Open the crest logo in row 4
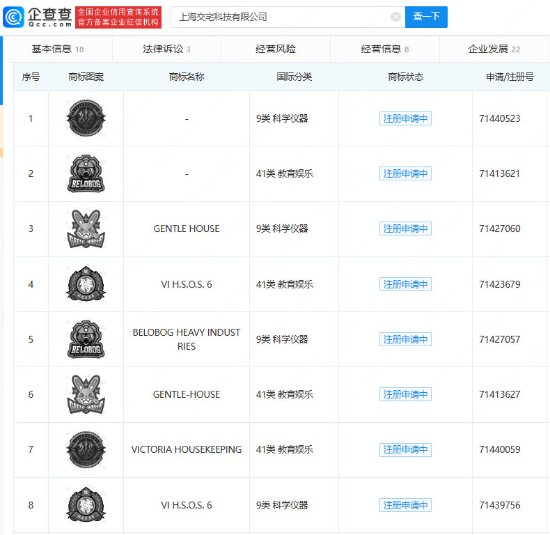 pyautogui.click(x=86, y=284)
